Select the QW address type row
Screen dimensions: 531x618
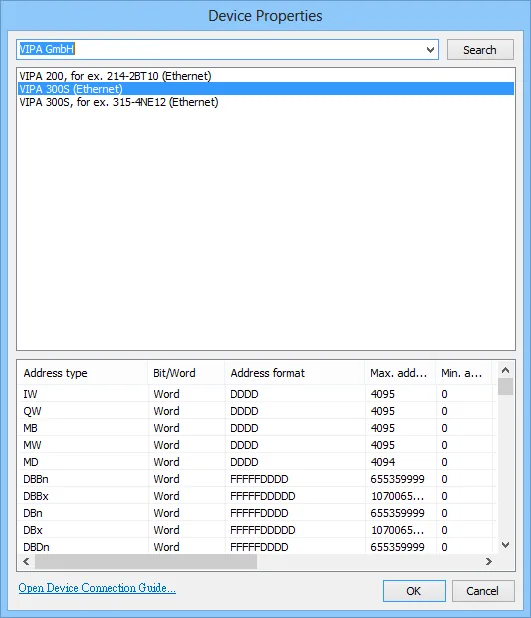257,411
